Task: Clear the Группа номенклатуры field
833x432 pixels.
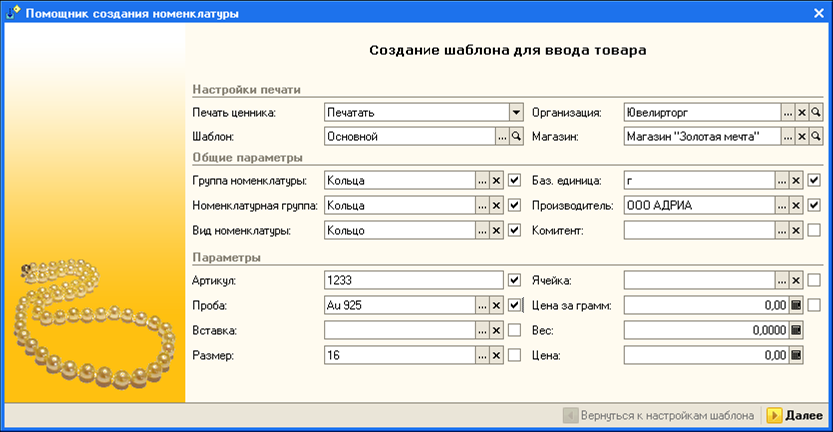Action: click(x=496, y=181)
